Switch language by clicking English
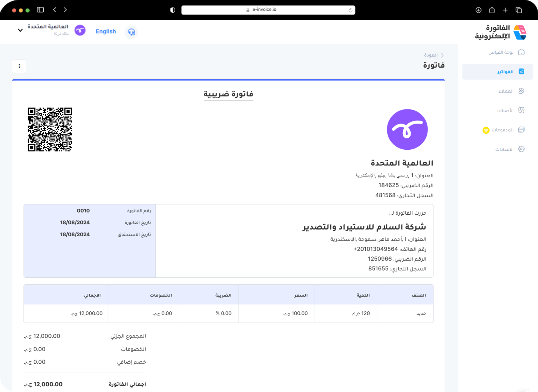The image size is (538, 392). click(x=106, y=31)
